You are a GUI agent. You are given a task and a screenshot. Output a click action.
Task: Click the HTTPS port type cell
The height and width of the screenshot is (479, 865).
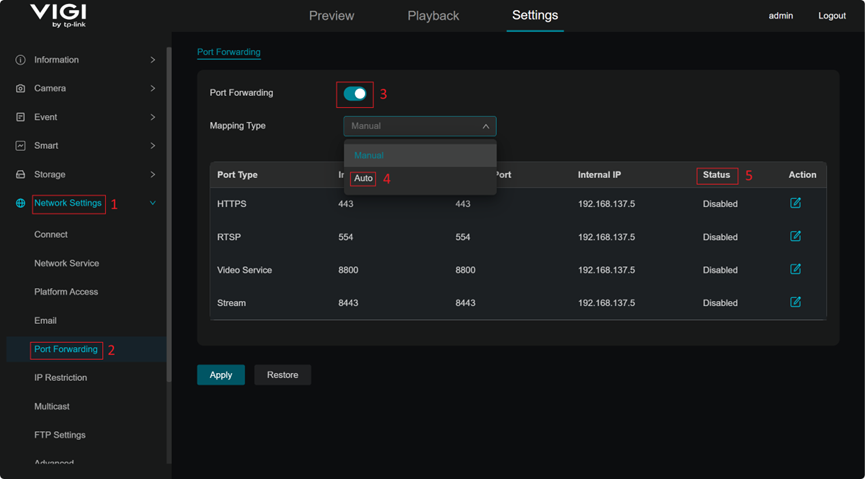pyautogui.click(x=232, y=204)
